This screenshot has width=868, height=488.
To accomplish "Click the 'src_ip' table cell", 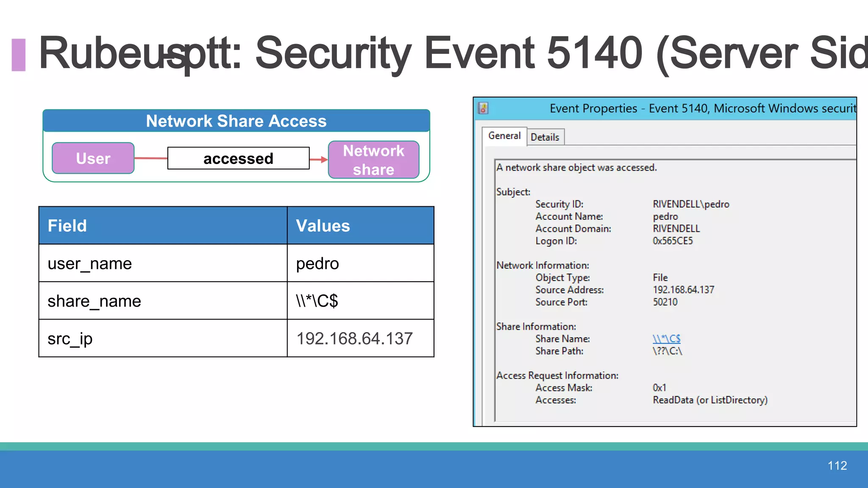I will (x=163, y=338).
